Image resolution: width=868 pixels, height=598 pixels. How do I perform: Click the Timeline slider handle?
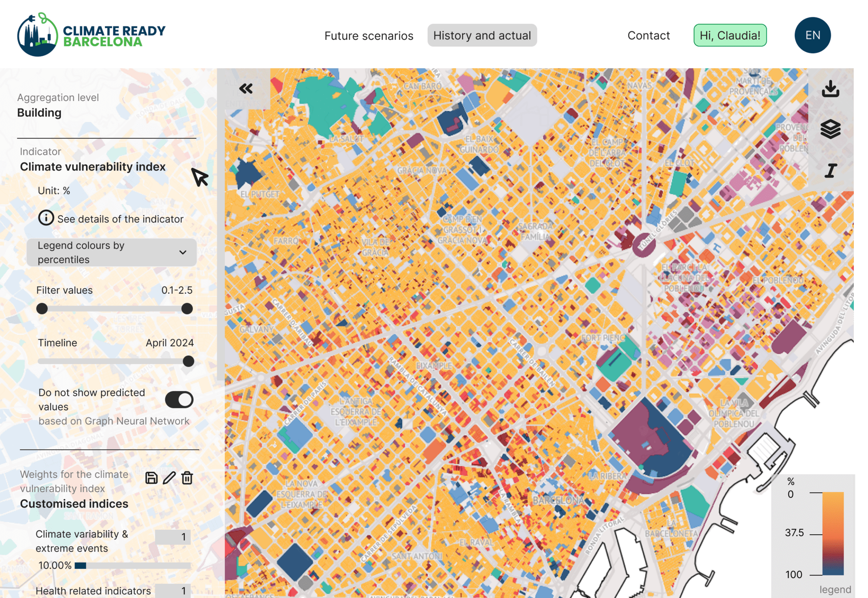tap(188, 361)
